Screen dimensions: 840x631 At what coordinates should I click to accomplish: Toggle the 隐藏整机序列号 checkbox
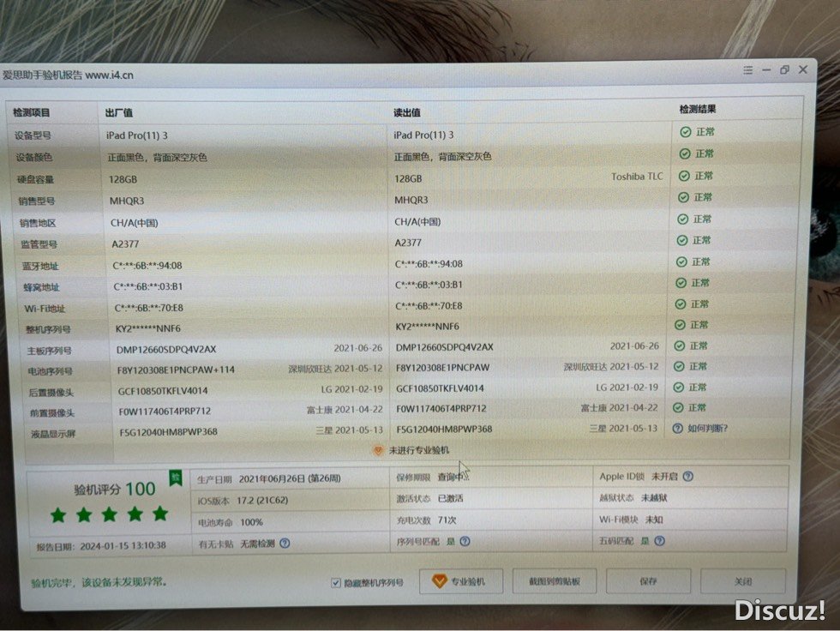point(336,583)
